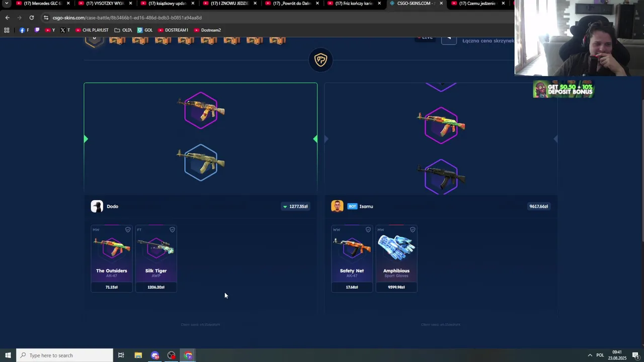Open the Facebook bookmark
This screenshot has height=362, width=644.
coord(24,30)
